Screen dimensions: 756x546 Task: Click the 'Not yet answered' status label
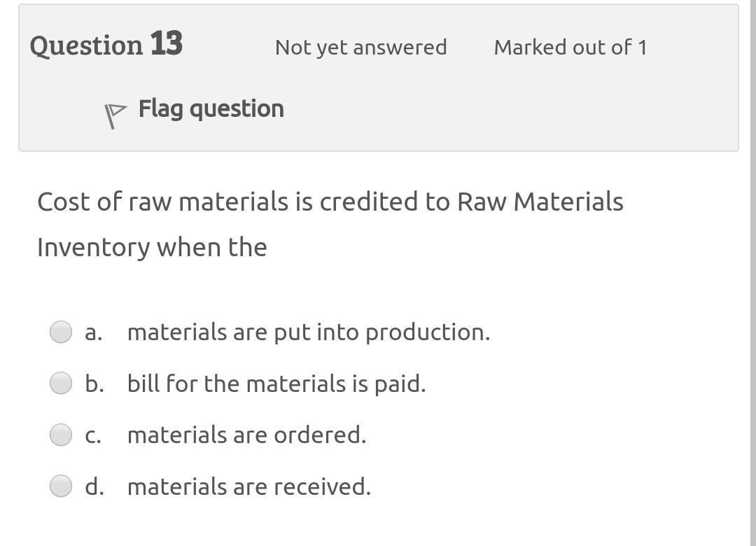360,48
